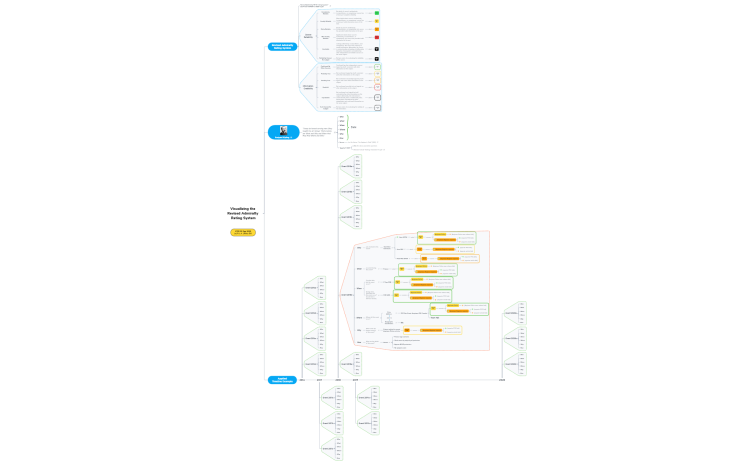
Task: Select the Source Reliability branch node
Action: coord(309,36)
